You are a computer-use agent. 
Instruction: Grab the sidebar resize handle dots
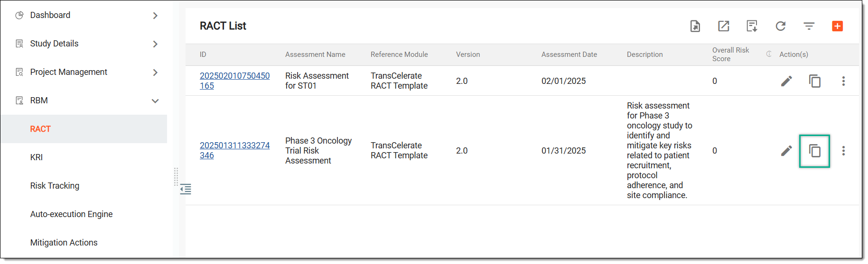176,176
